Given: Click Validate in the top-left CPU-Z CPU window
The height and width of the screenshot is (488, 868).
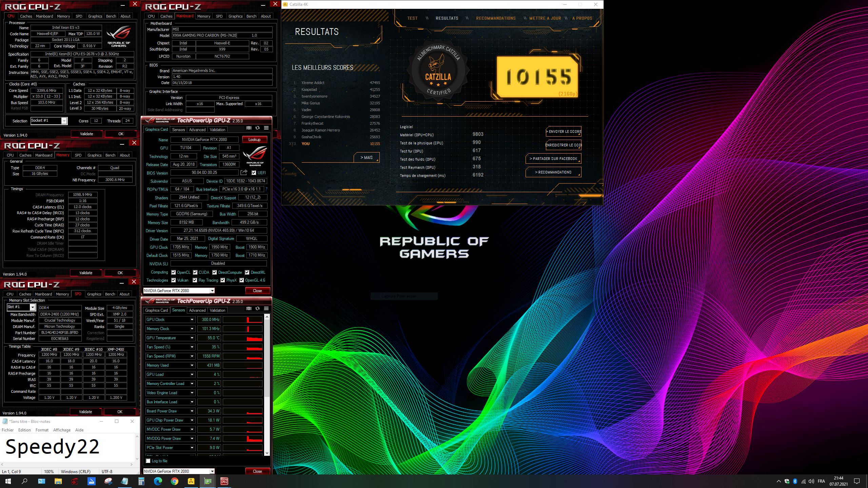Looking at the screenshot, I should coord(86,134).
